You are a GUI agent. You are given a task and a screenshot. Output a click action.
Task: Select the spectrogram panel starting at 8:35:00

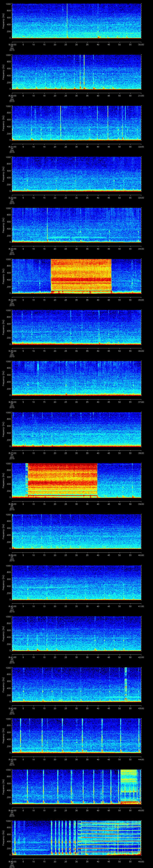point(77,327)
